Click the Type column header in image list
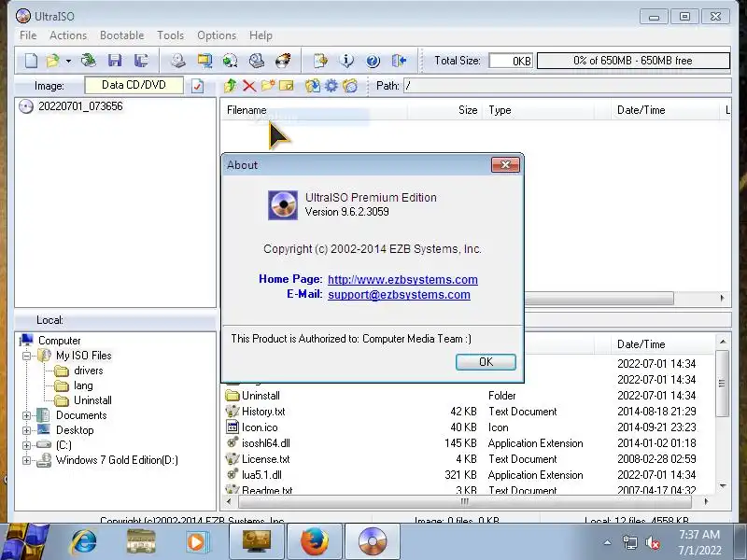 [539, 110]
